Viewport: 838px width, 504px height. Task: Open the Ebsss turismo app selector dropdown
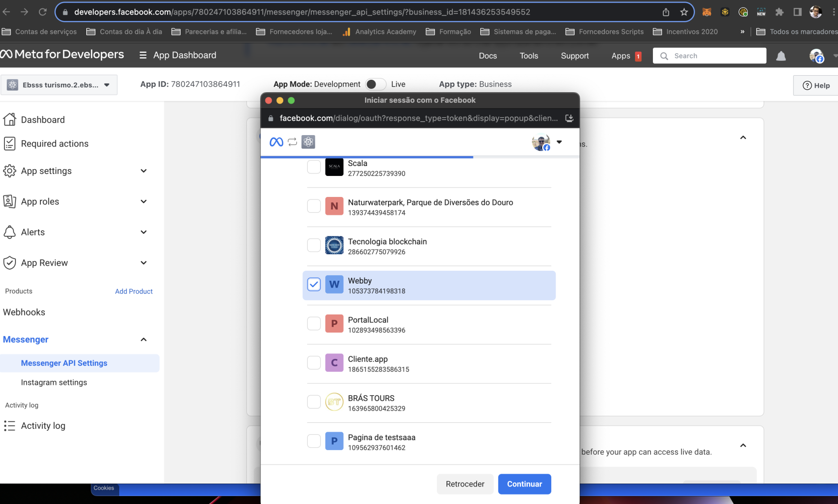59,85
